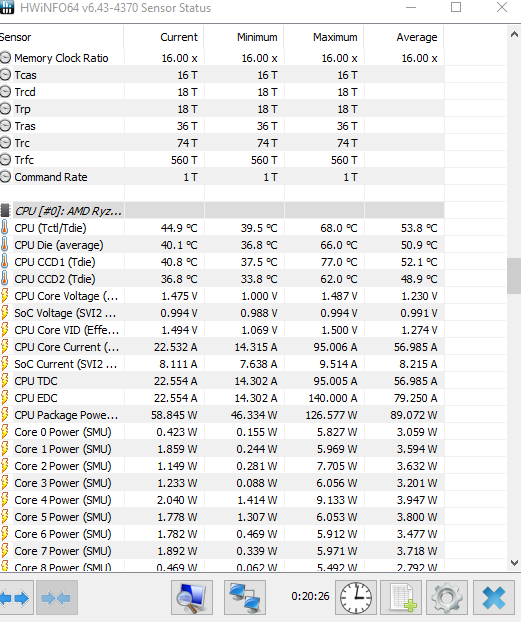Click the lightning icon beside CPU EDC
The height and width of the screenshot is (622, 521).
coord(5,398)
